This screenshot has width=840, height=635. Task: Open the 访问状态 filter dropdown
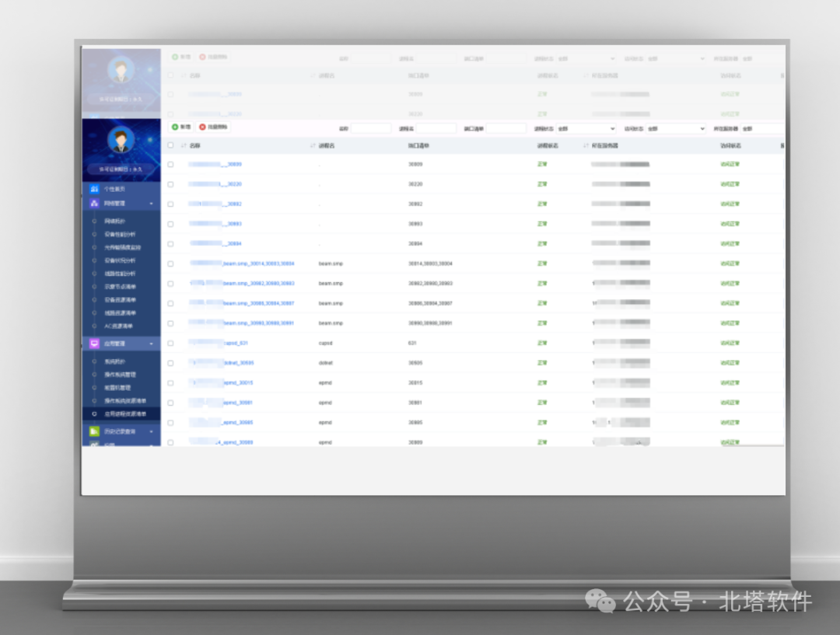point(676,128)
